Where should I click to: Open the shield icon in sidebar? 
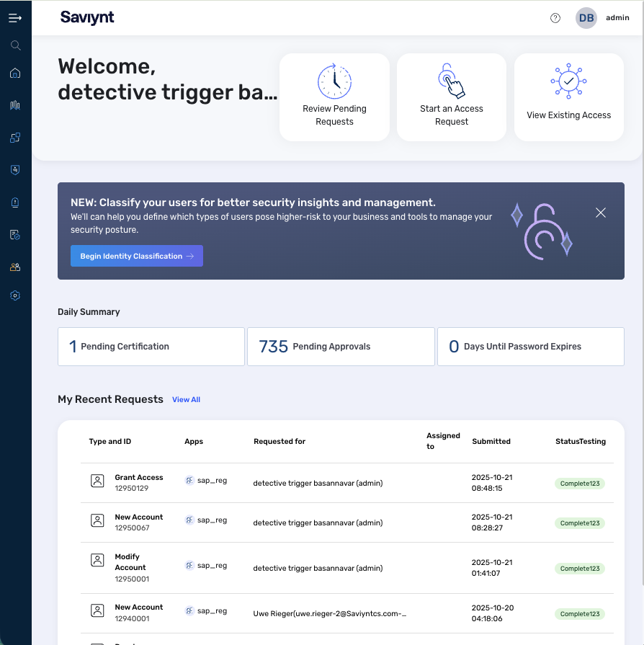15,170
